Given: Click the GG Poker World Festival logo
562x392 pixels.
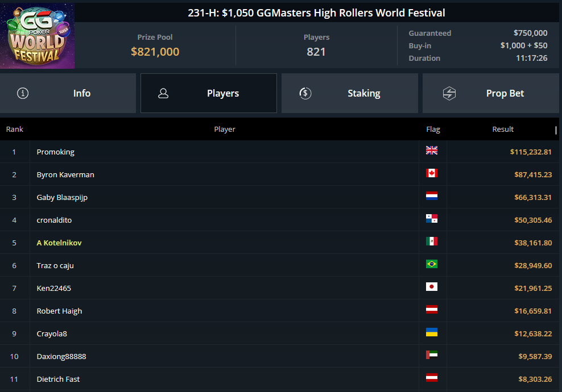Looking at the screenshot, I should pos(38,35).
